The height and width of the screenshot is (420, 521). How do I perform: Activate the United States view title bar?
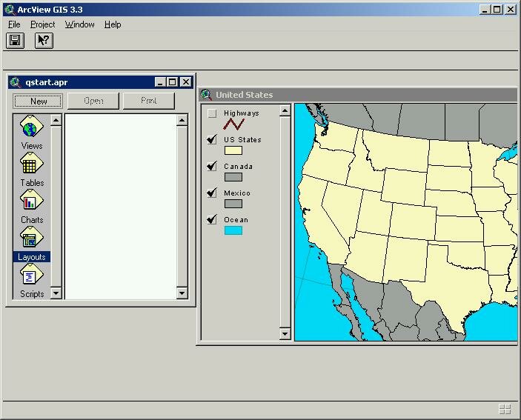point(359,95)
